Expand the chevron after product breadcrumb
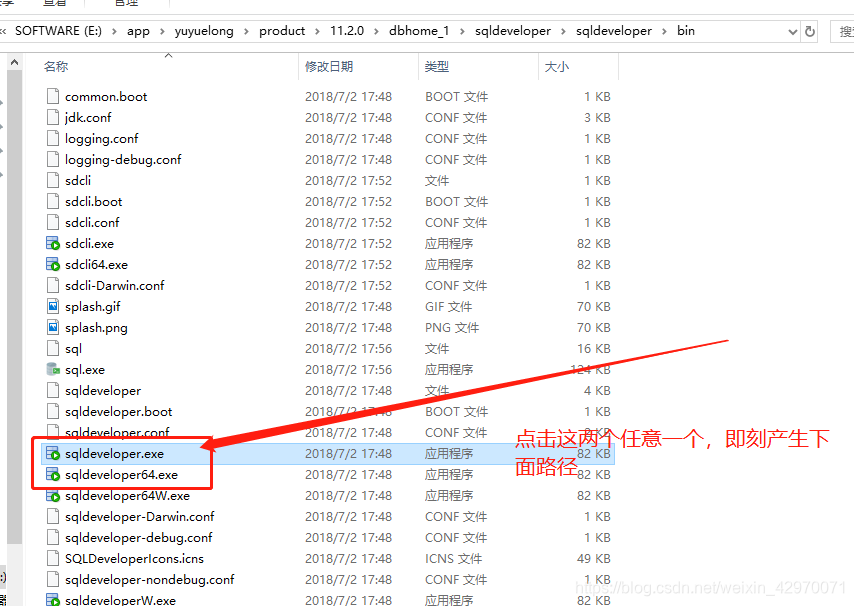This screenshot has height=606, width=854. pyautogui.click(x=317, y=32)
